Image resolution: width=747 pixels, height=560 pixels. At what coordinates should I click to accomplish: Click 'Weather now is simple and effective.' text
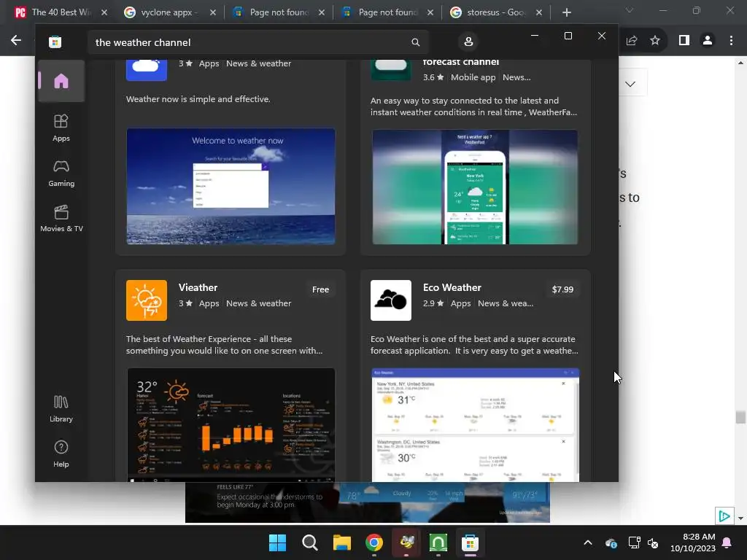198,99
